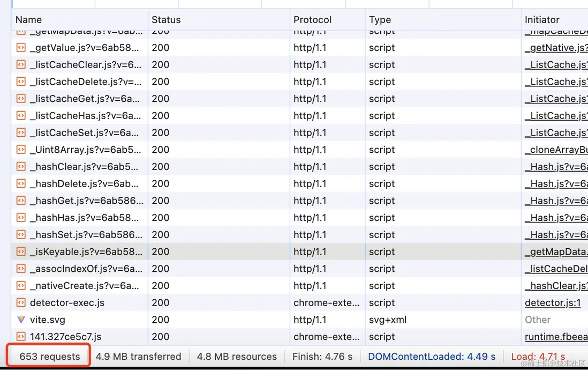Sort requests by Type column header
Image resolution: width=588 pixels, height=370 pixels.
tap(380, 20)
